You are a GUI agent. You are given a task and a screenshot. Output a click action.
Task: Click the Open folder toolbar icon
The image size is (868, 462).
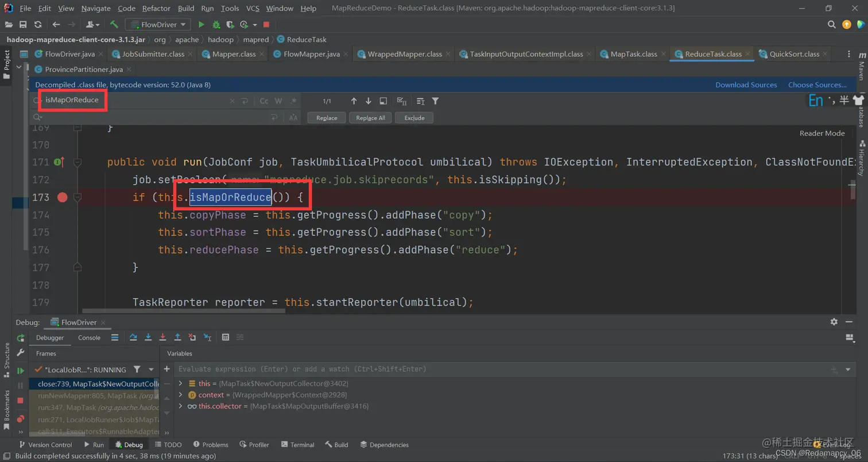(9, 25)
